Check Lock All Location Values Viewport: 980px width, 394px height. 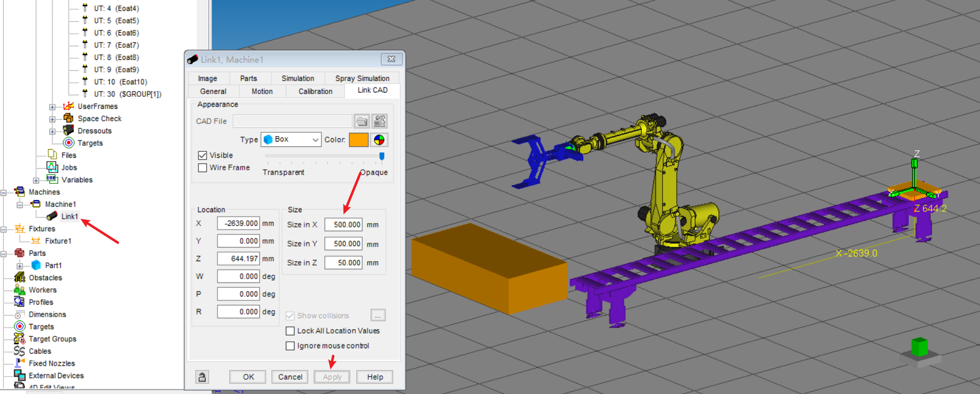(290, 331)
